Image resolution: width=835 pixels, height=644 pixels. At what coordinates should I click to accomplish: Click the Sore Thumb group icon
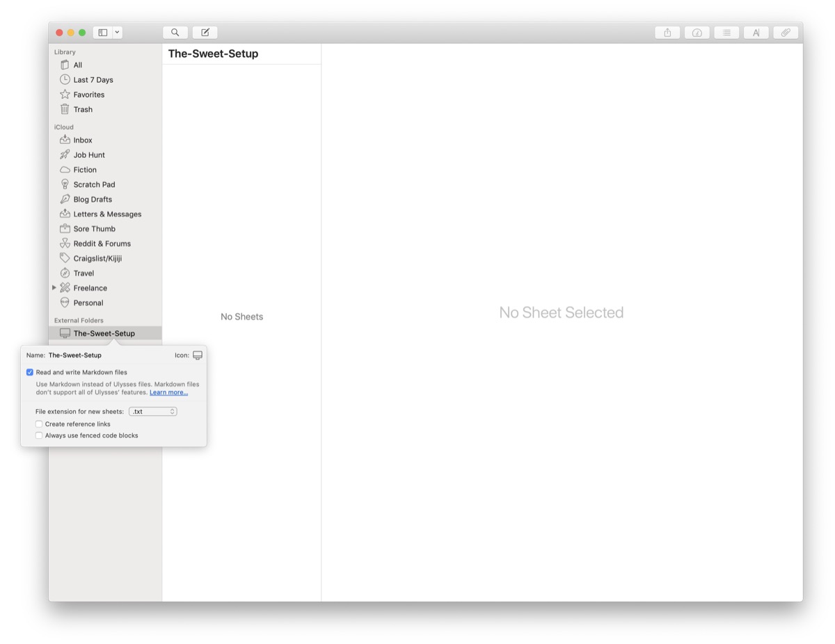tap(65, 228)
